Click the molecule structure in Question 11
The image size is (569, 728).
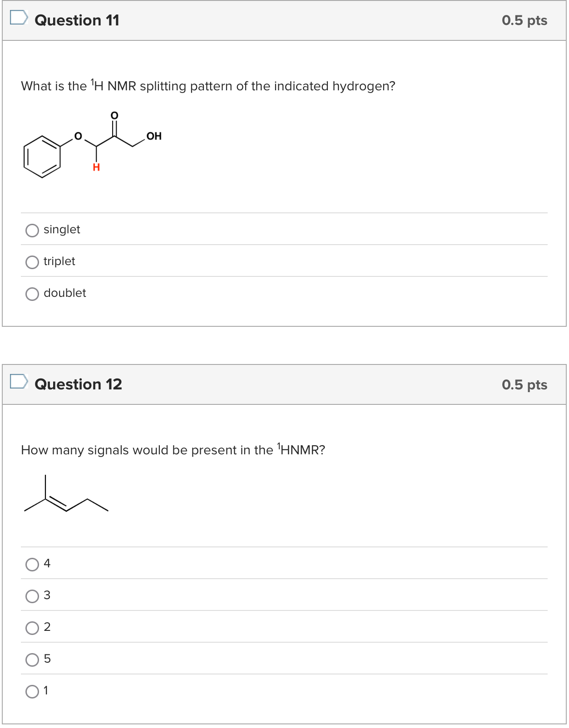coord(91,145)
